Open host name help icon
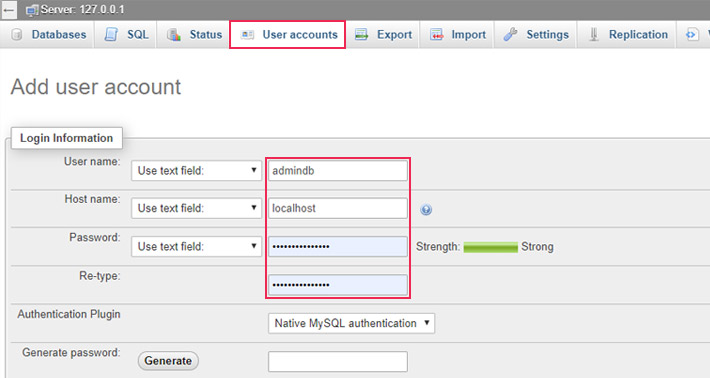Image resolution: width=710 pixels, height=378 pixels. (x=426, y=210)
